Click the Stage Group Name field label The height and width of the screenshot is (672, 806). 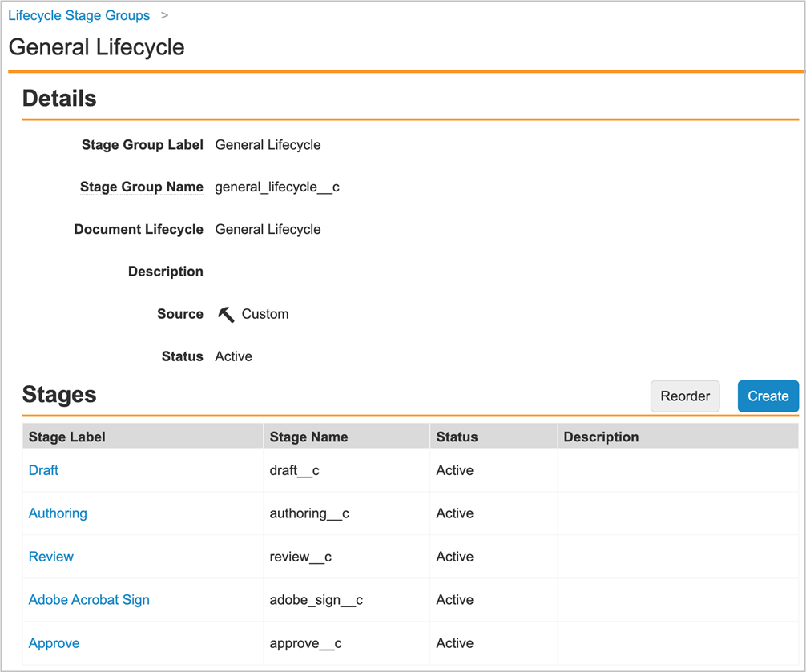click(x=142, y=187)
